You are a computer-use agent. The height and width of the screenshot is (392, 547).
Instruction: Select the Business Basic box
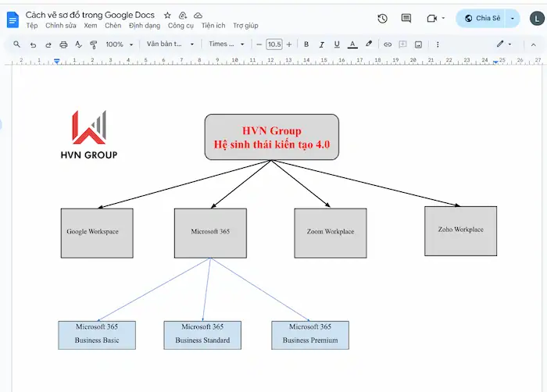(x=97, y=335)
